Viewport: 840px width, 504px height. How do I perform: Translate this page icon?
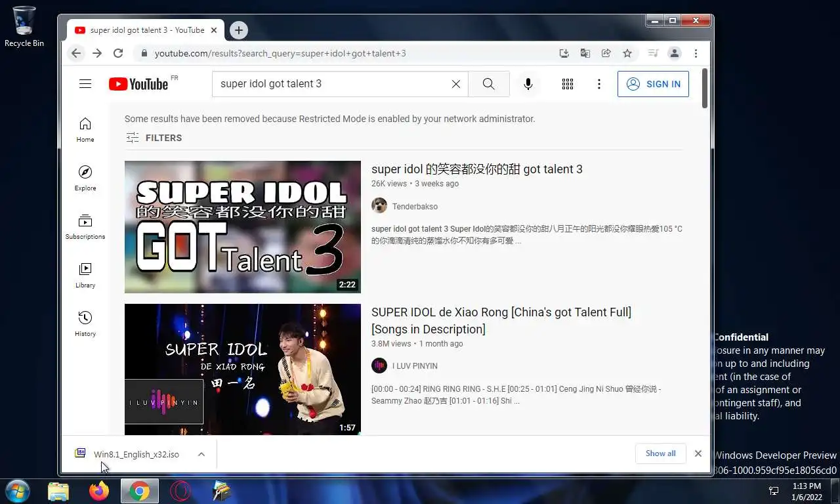tap(585, 53)
